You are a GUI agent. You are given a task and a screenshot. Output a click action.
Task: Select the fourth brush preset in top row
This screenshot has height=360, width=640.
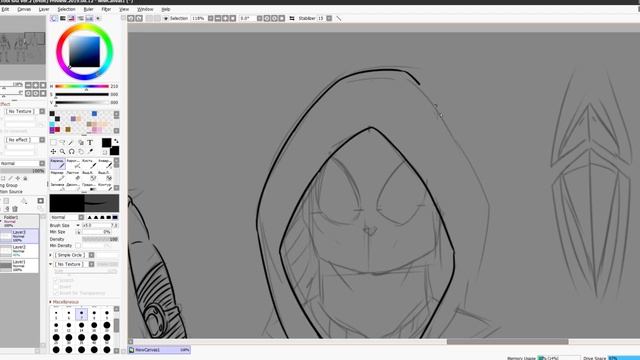[x=105, y=164]
